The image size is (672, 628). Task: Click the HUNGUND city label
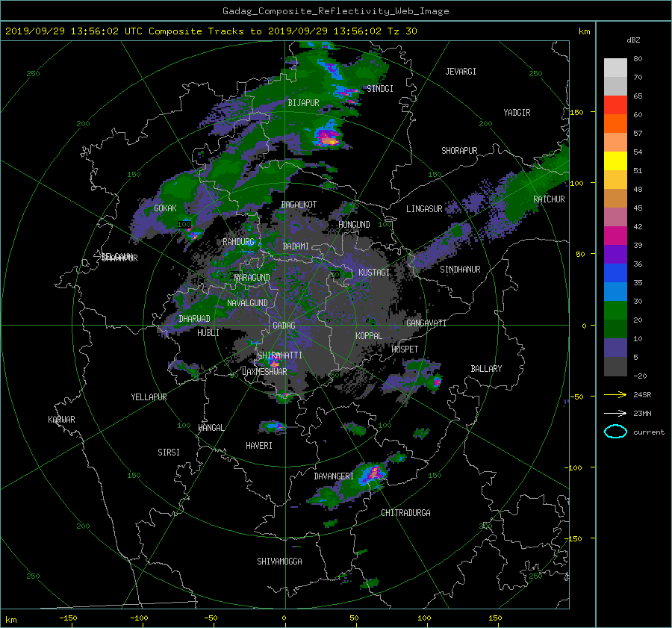[354, 225]
